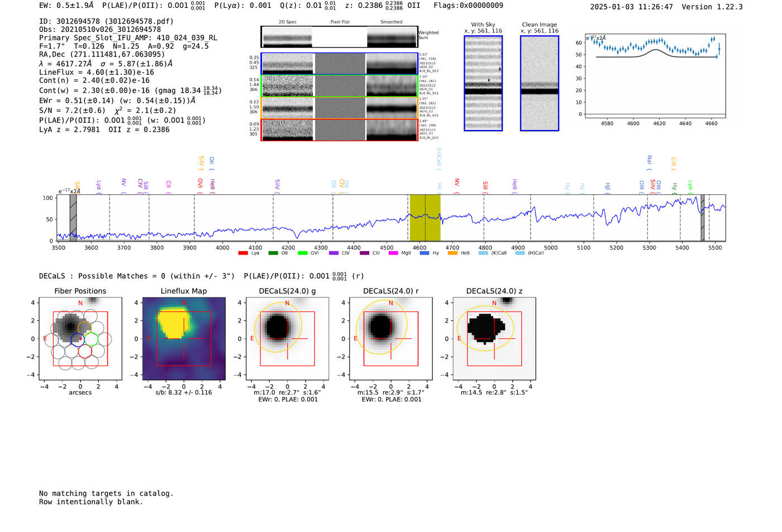The image size is (782, 532).
Task: Select the green-framed fiber 2D spectrum row
Action: [339, 85]
